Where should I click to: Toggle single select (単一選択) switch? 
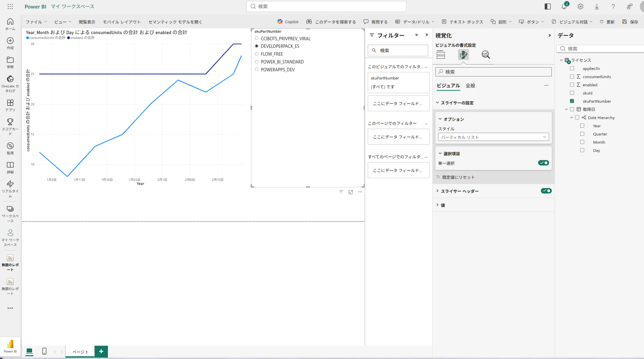[x=544, y=163]
